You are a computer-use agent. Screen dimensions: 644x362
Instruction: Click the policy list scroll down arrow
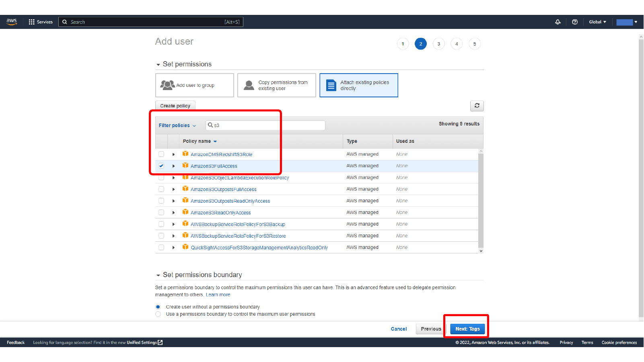pos(481,251)
